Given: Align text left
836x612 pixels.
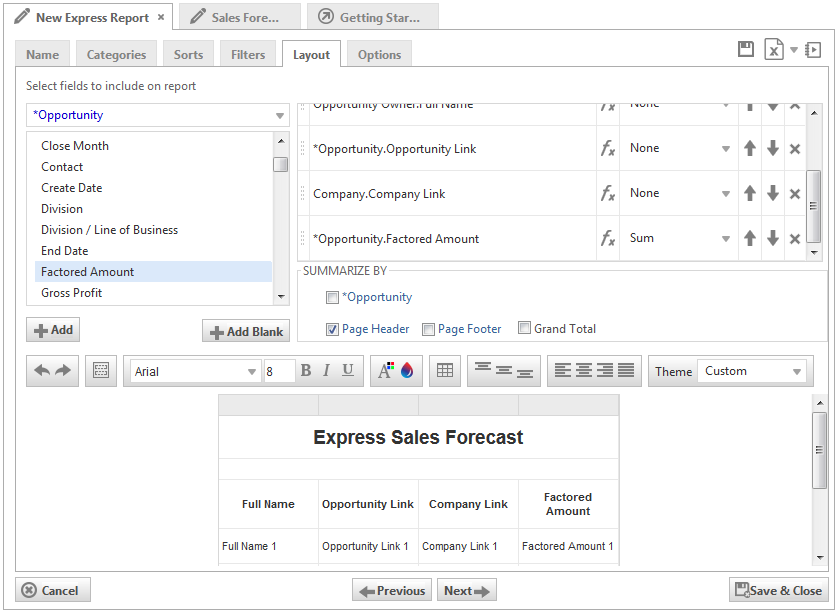Looking at the screenshot, I should (562, 371).
